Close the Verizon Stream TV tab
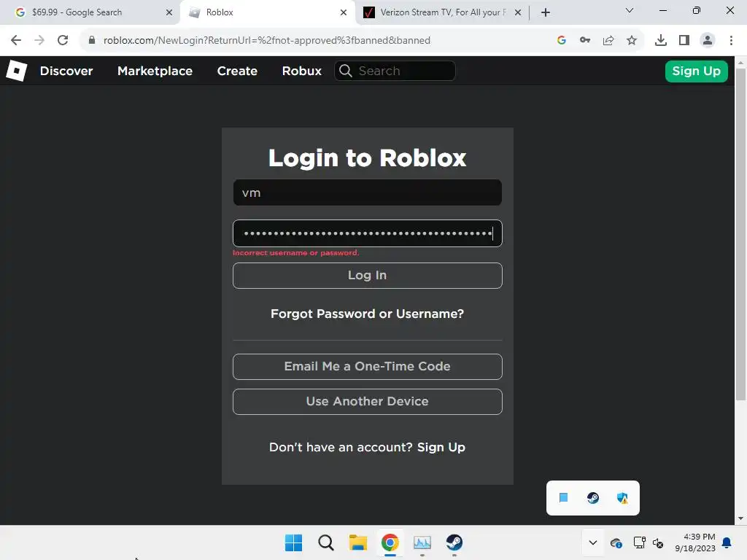Screen dimensions: 747x560 click(x=518, y=12)
